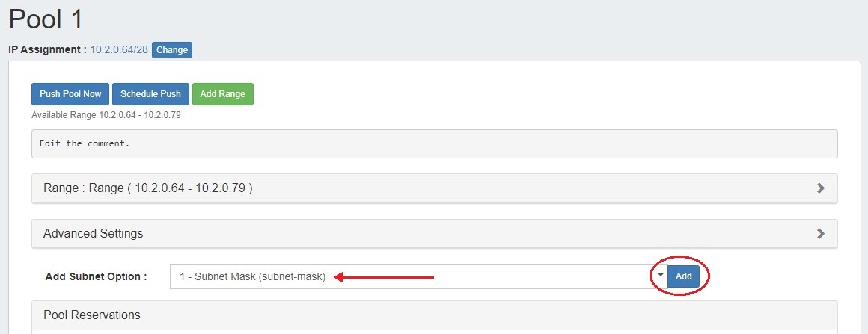
Task: Open the Add Subnet Option select box
Action: coord(412,276)
